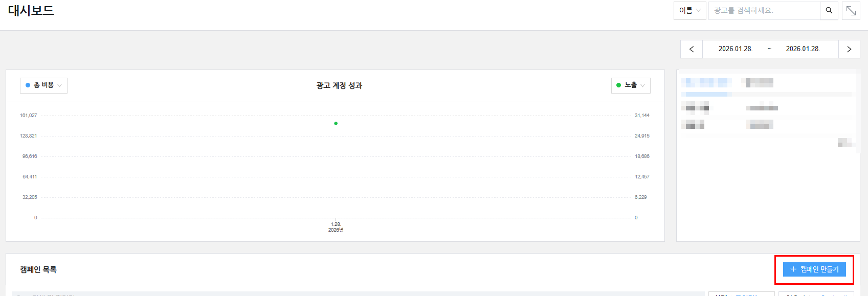Click the green dot beside 노출
868x296 pixels.
click(619, 85)
